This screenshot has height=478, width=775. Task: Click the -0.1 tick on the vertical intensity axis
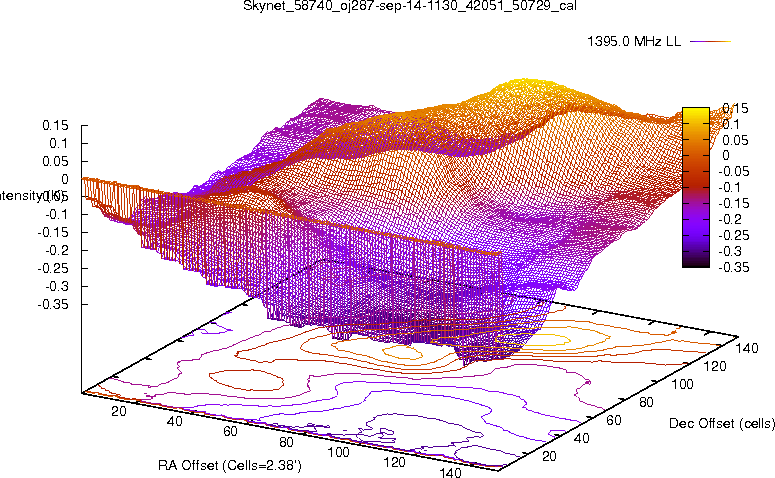[x=57, y=215]
